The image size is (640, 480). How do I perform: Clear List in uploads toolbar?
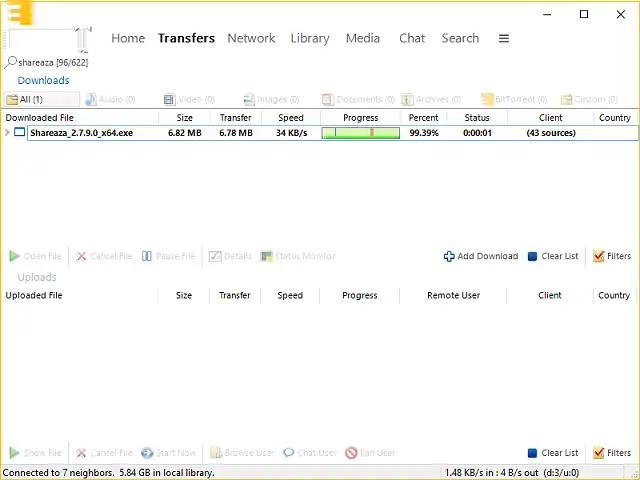(x=553, y=453)
